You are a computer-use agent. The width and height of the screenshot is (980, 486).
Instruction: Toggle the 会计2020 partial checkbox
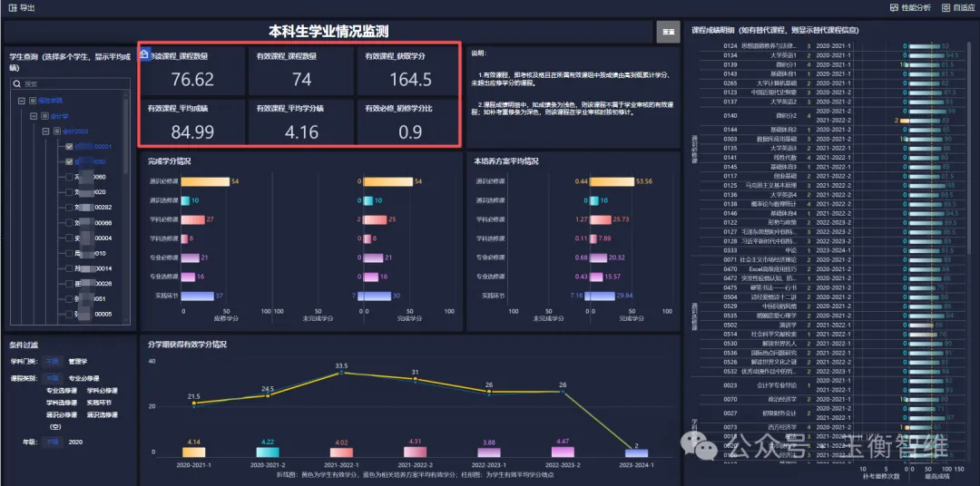[x=57, y=131]
